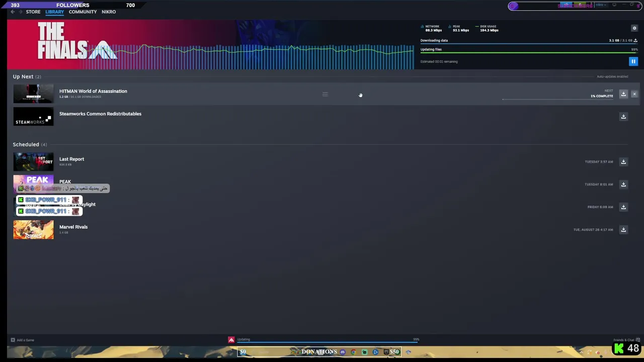Screen dimensions: 644x362
Task: Remove HITMAN from the download queue
Action: [634, 94]
